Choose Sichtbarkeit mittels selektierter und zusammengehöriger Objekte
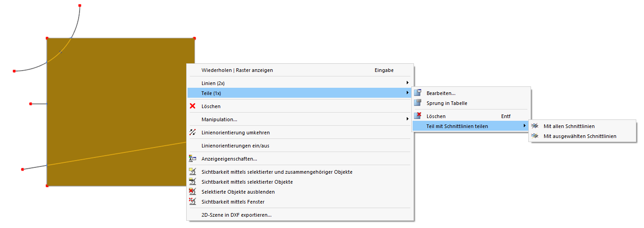Screen dimensions: 644x228 [x=277, y=172]
